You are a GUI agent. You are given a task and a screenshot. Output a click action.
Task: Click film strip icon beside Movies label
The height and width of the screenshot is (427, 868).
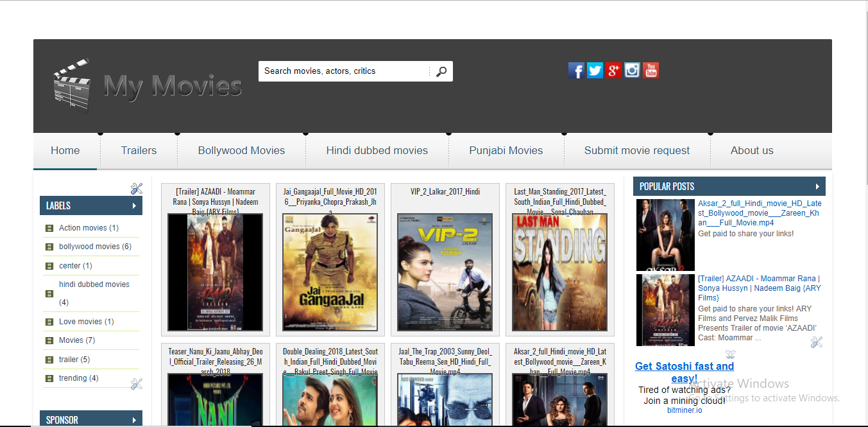[49, 340]
